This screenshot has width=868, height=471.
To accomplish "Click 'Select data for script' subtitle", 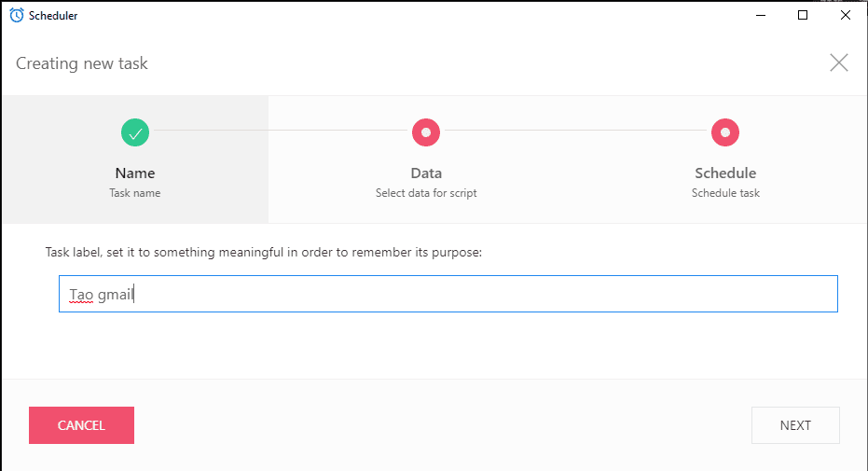I will coord(426,193).
